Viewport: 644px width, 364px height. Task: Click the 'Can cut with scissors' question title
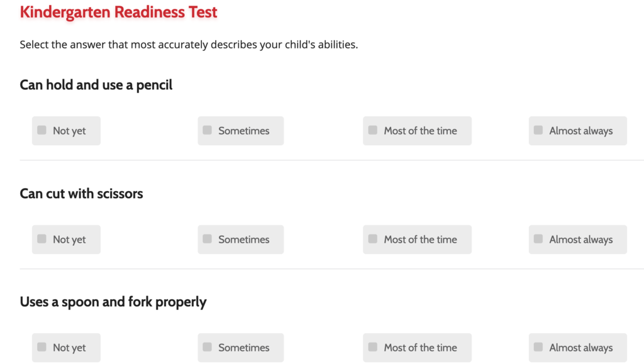pyautogui.click(x=81, y=194)
